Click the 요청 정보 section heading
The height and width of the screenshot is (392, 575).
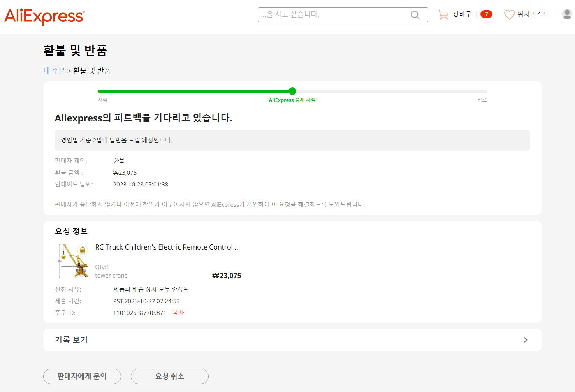click(71, 231)
